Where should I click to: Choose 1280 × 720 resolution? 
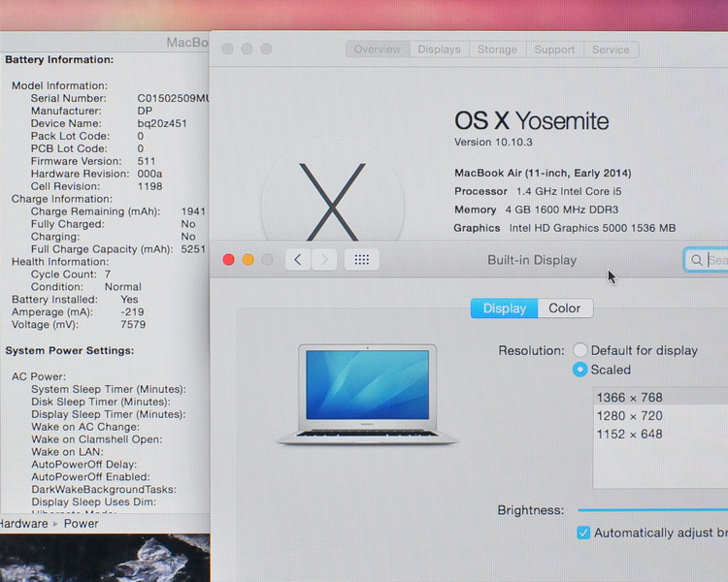pyautogui.click(x=661, y=416)
